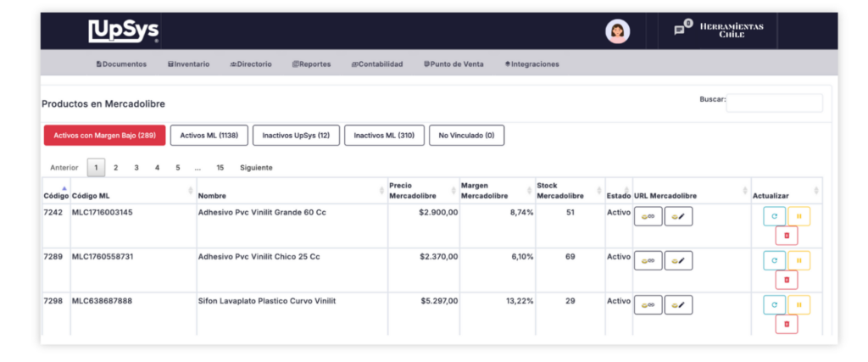The image size is (868, 362).
Task: Sort by Stock Mercadolibre column
Action: point(568,190)
